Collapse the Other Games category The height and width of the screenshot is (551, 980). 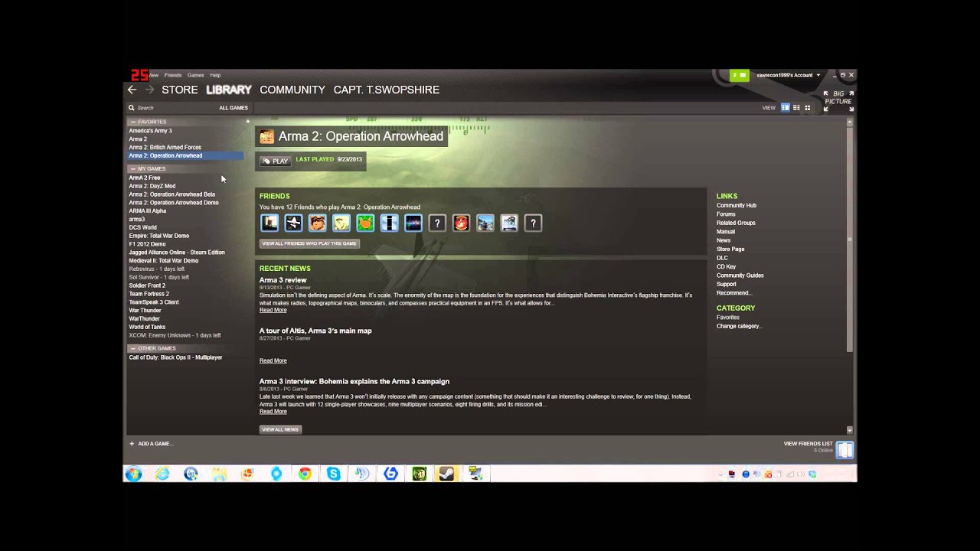click(x=132, y=348)
